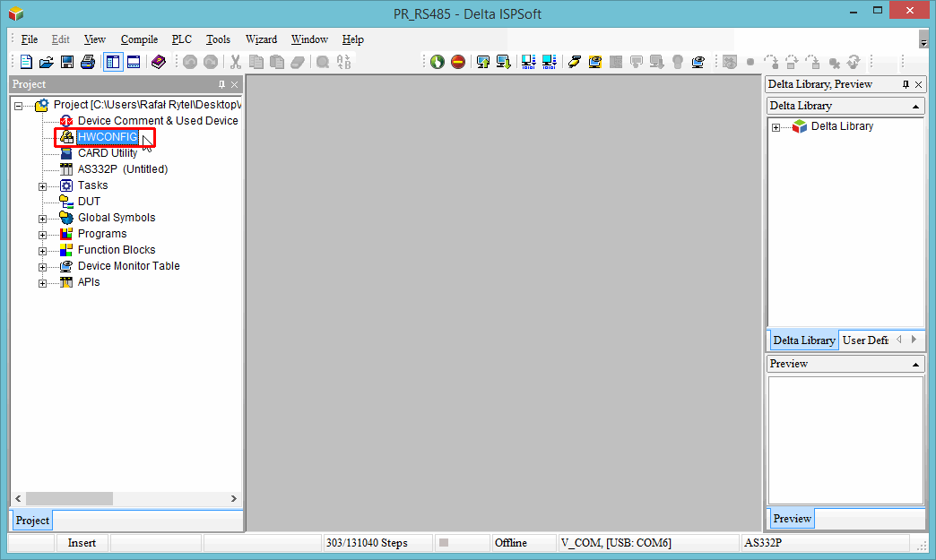Collapse the Preview section header arrow
The width and height of the screenshot is (936, 560).
915,364
